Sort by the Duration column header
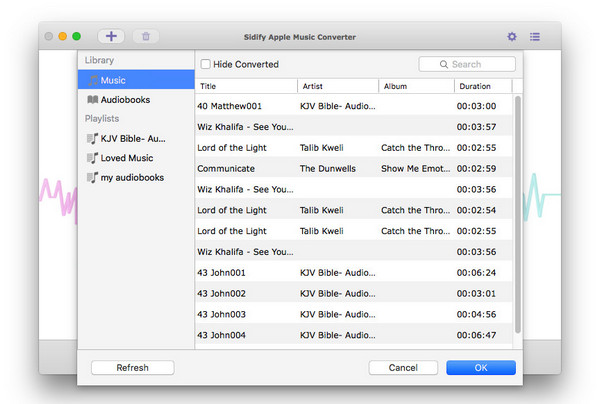 [483, 86]
